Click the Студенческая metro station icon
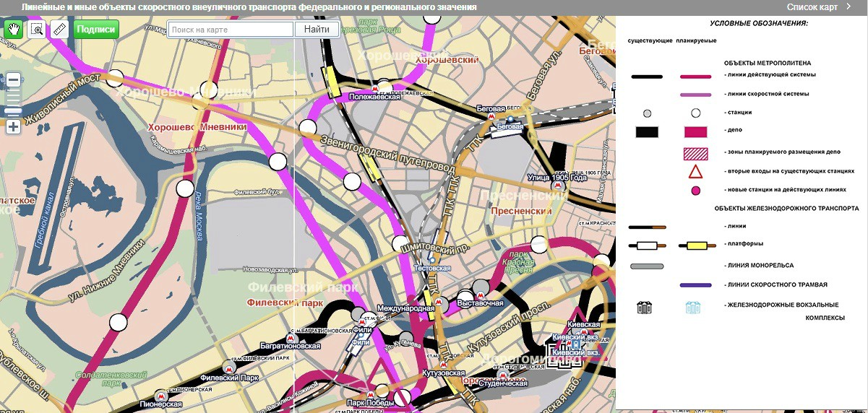The height and width of the screenshot is (413, 868). tap(502, 375)
